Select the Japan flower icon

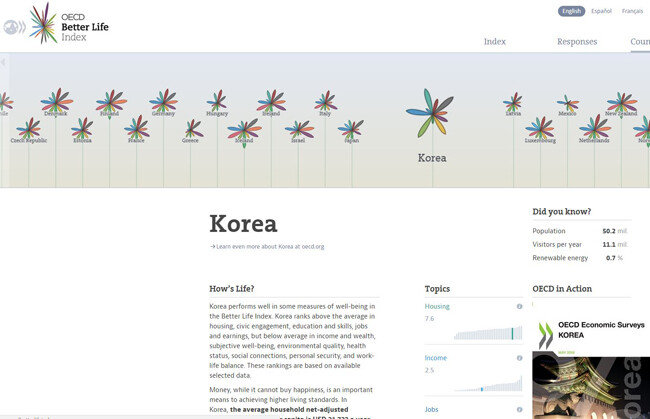pos(351,128)
